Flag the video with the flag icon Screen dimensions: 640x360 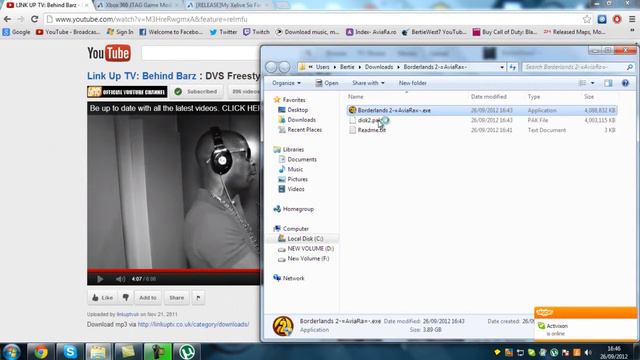pos(198,298)
